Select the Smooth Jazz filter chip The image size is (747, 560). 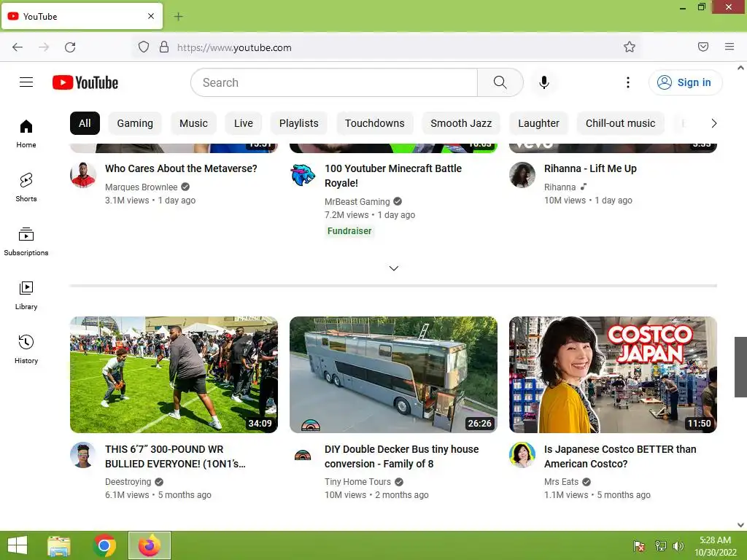[461, 123]
